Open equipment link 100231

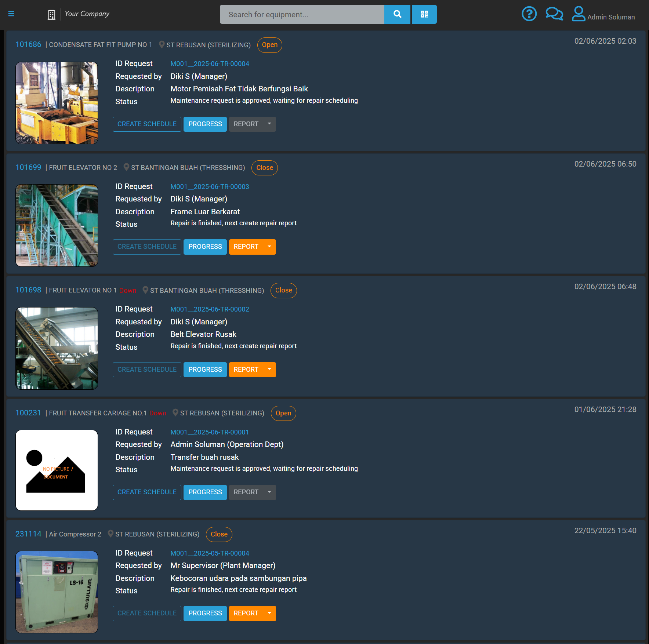coord(28,413)
